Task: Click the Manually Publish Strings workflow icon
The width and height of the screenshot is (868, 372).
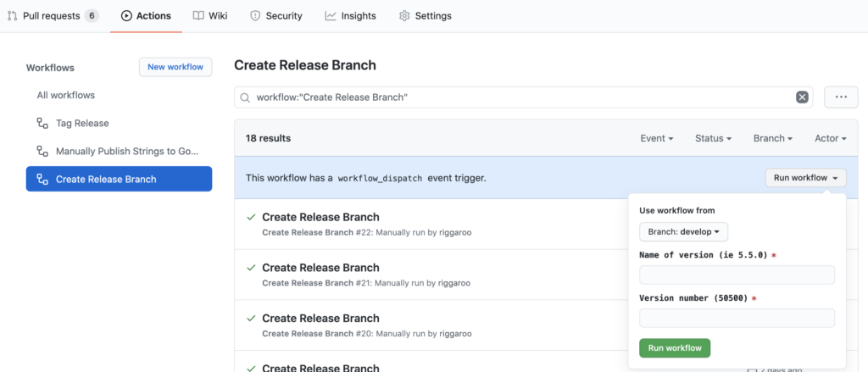Action: [42, 151]
